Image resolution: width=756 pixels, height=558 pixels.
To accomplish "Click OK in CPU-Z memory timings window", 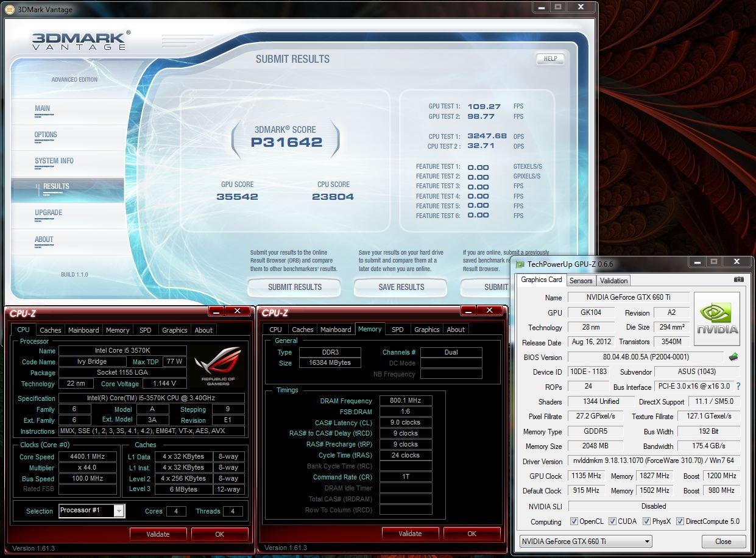I will click(472, 534).
